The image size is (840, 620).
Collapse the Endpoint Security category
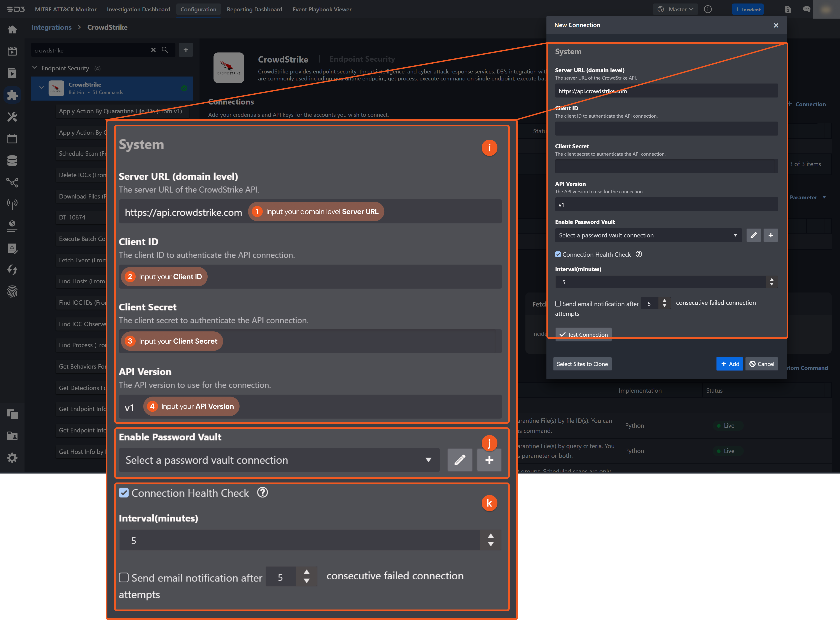pos(34,68)
